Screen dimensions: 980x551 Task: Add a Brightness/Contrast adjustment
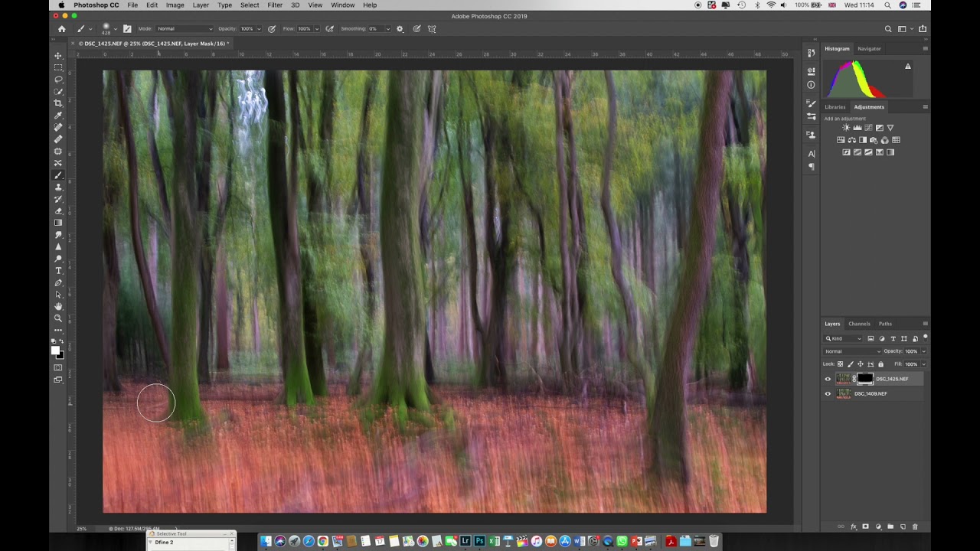846,128
